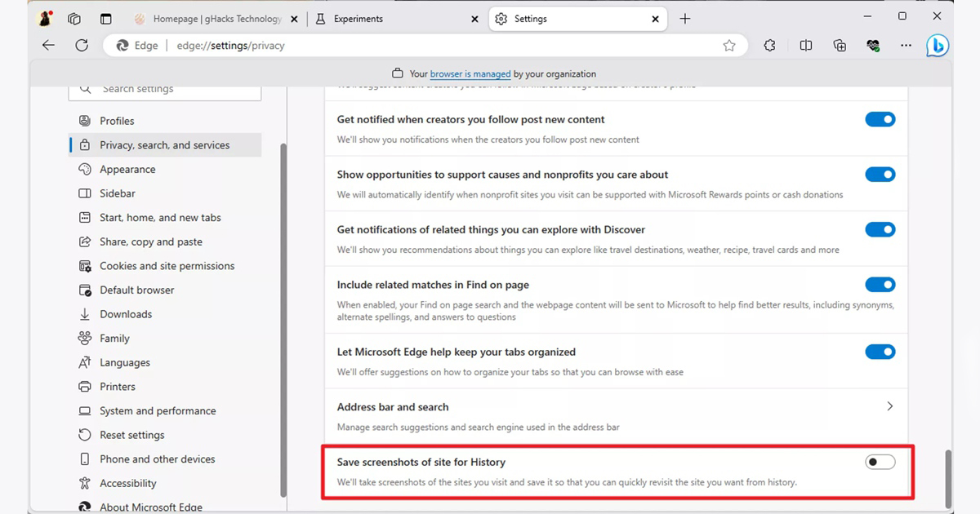Open Profiles settings section
This screenshot has width=980, height=514.
click(165, 121)
